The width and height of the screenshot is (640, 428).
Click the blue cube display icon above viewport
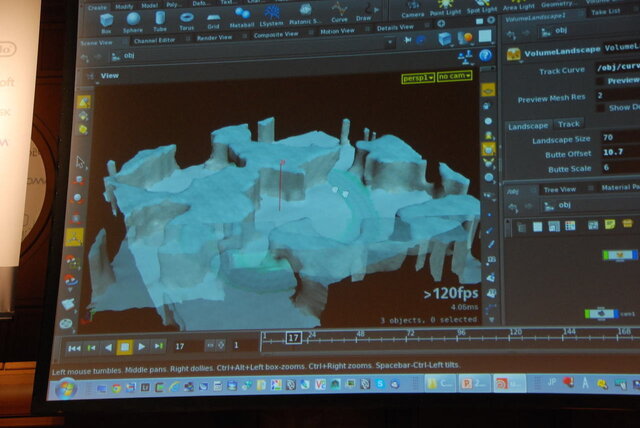coord(445,39)
